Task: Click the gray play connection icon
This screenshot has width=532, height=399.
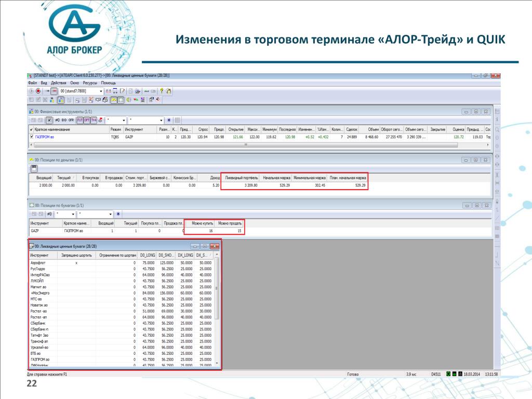Action: (31, 91)
